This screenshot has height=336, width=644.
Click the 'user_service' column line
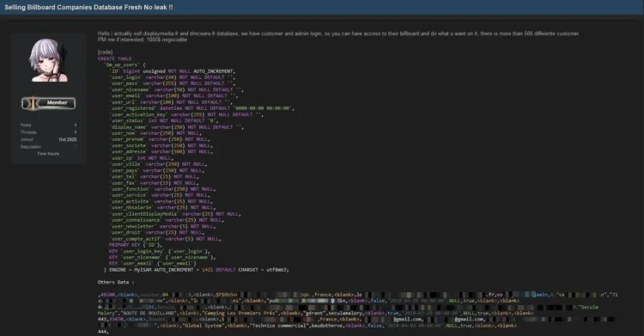(x=160, y=195)
